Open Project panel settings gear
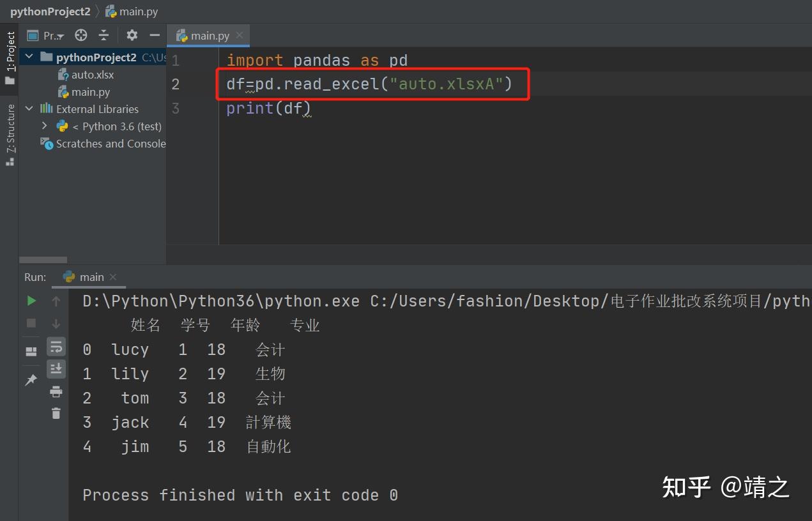Image resolution: width=812 pixels, height=521 pixels. tap(131, 35)
